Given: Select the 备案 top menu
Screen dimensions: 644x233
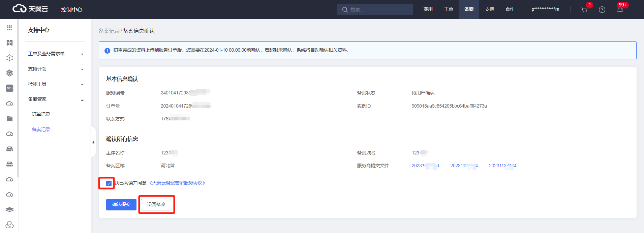Looking at the screenshot, I should click(469, 9).
